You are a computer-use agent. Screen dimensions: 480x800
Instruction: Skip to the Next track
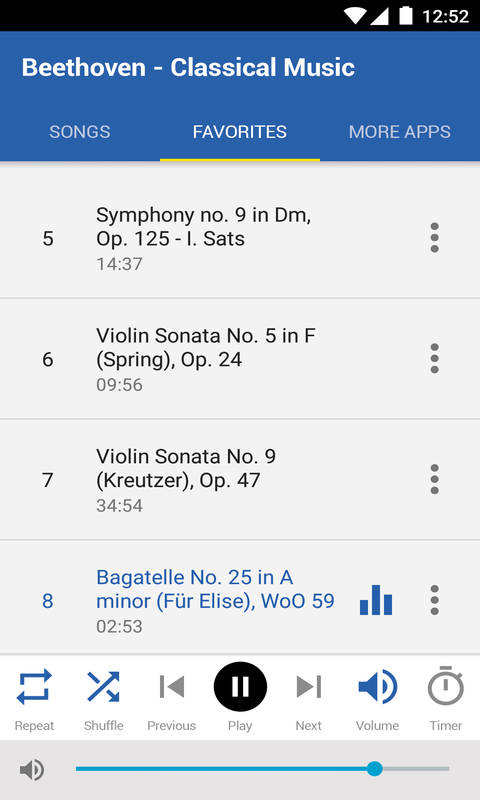(x=309, y=686)
